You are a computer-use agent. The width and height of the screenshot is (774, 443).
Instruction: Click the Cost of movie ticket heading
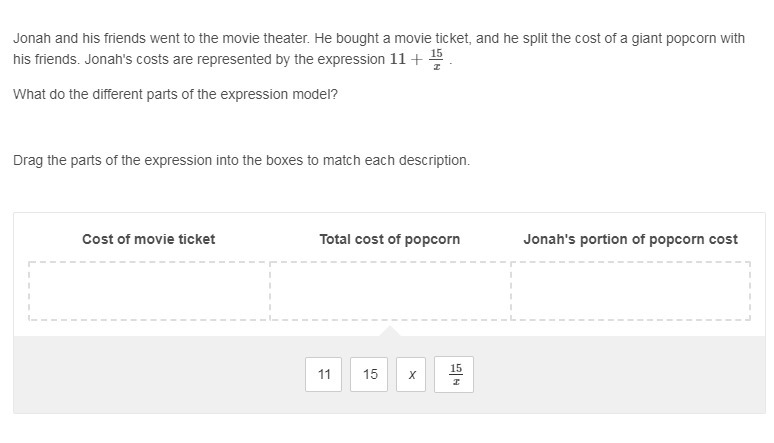[x=148, y=239]
